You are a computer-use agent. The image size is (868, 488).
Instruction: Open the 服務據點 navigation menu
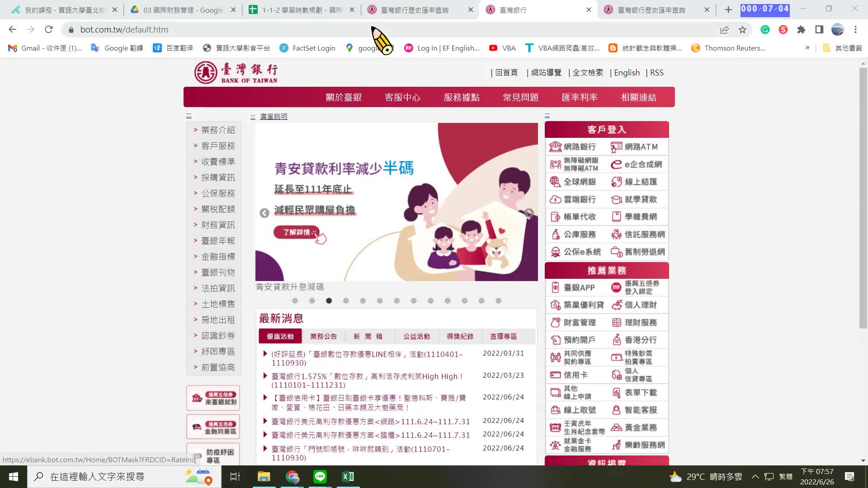[x=462, y=97]
